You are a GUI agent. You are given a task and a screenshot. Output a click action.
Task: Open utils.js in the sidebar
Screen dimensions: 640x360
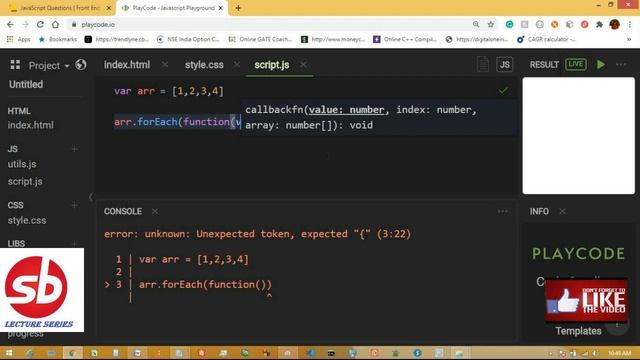(22, 164)
